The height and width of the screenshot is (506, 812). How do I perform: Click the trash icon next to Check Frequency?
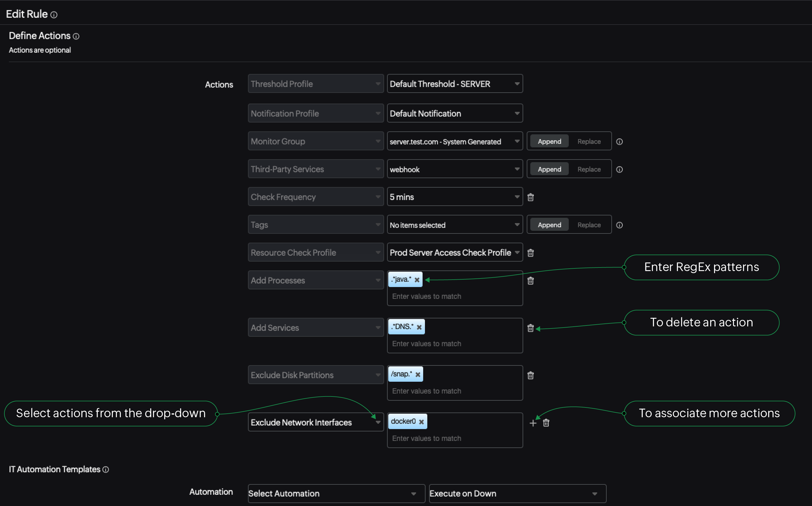pos(530,197)
